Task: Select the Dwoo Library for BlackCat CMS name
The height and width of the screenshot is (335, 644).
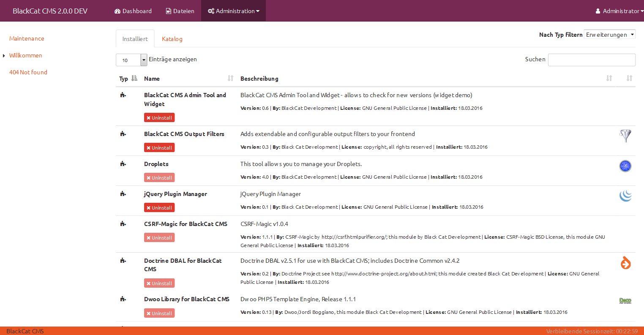Action: (x=187, y=299)
